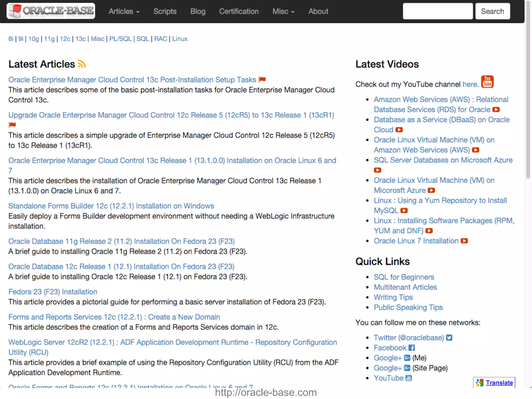
Task: Go to the Certification page
Action: (239, 11)
